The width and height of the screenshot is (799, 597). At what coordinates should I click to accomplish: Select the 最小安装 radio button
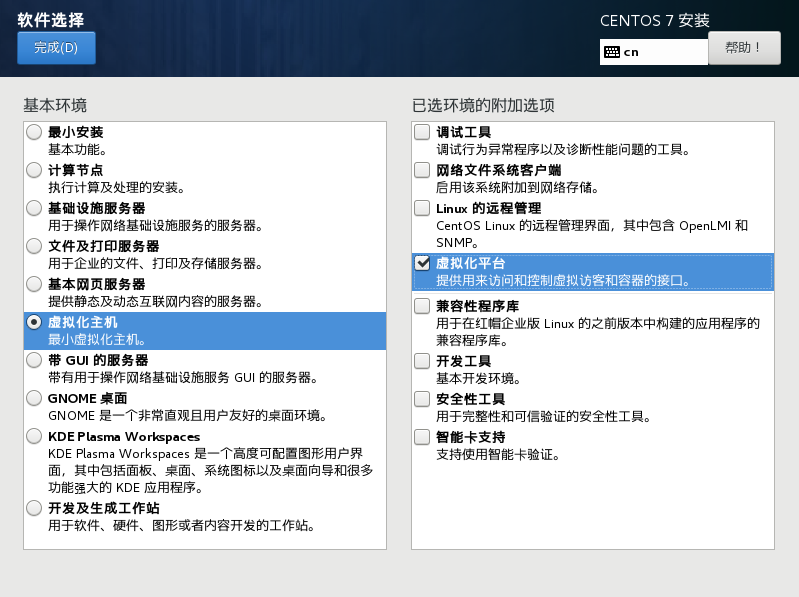(x=34, y=132)
